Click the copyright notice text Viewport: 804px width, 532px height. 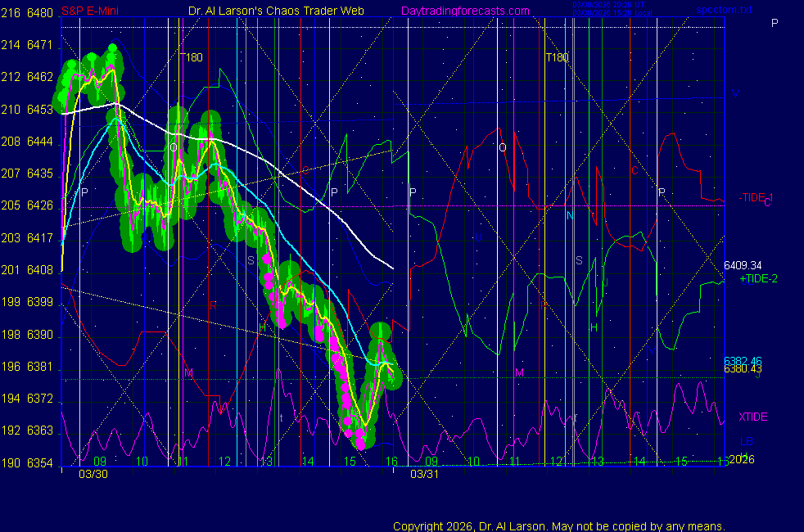coord(558,526)
